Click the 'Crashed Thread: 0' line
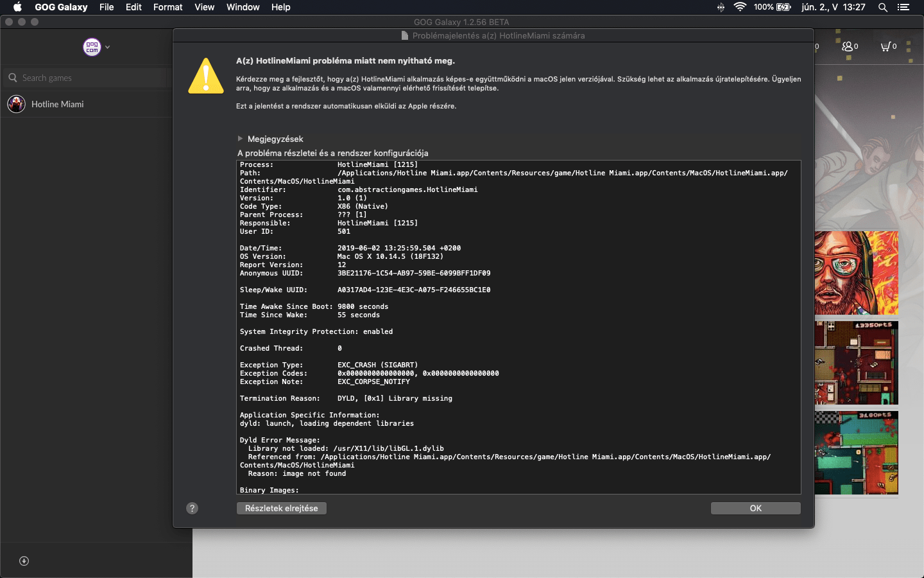 click(291, 349)
